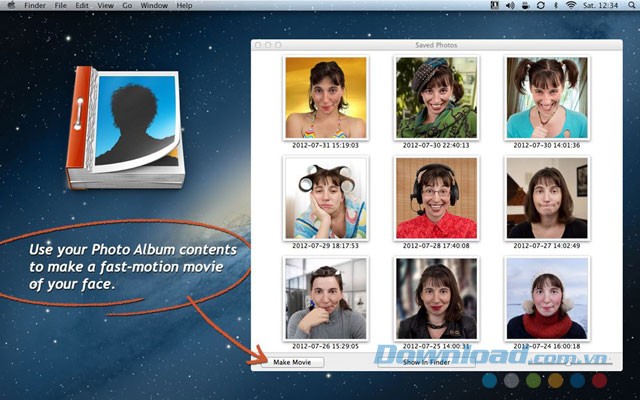
Task: Click the Saved Photos window title
Action: pyautogui.click(x=436, y=45)
